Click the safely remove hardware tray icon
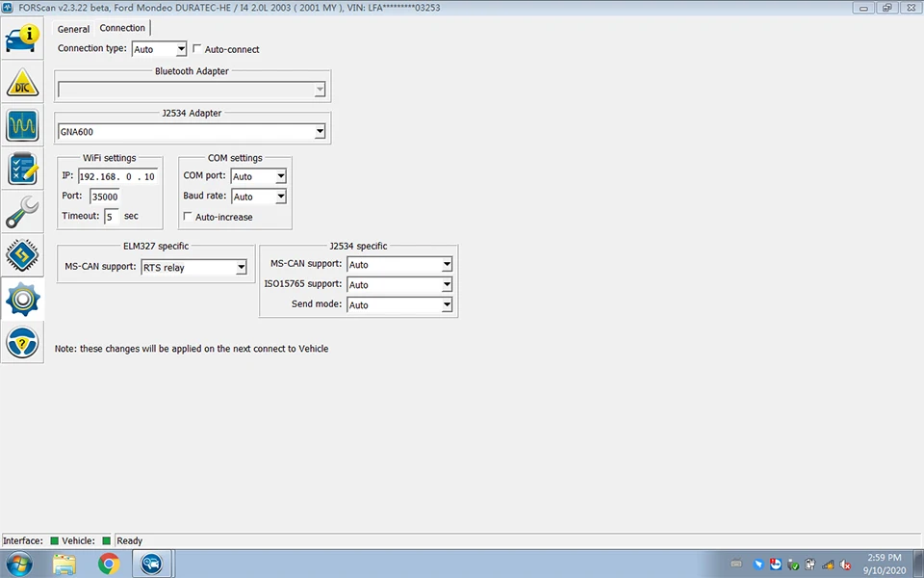Screen dimensions: 924x578 click(x=793, y=565)
